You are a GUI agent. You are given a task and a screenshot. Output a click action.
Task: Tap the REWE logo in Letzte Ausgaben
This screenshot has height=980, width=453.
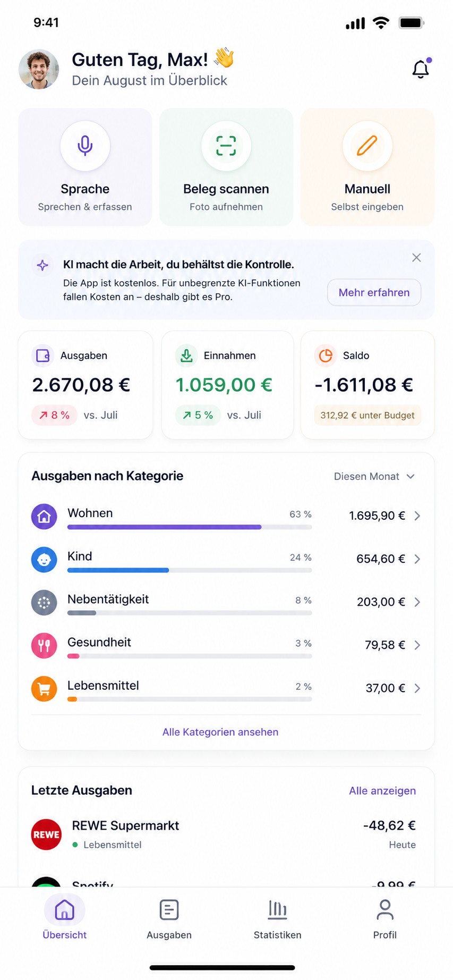click(46, 834)
